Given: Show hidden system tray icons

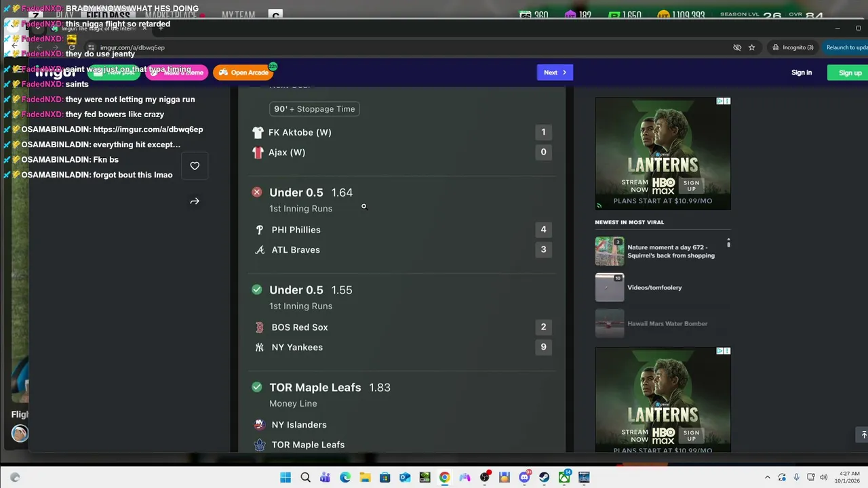Looking at the screenshot, I should click(767, 477).
